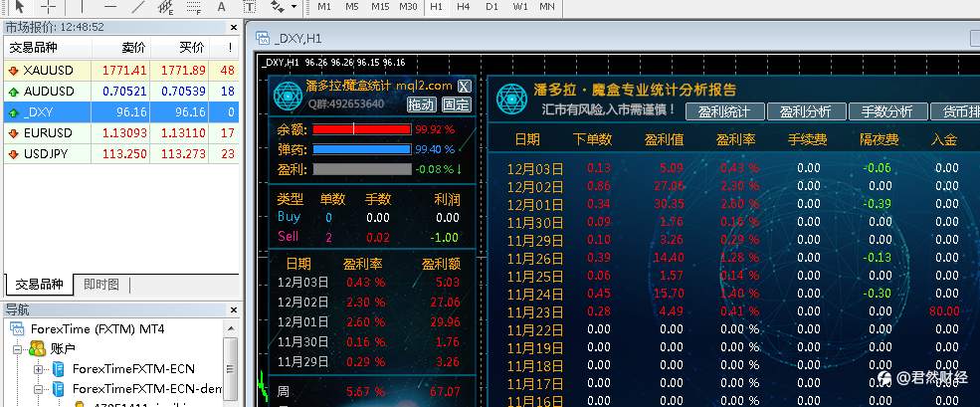Expand ForexTimeFXTM-ECN server node
Screen dimensions: 980x407
[38, 369]
